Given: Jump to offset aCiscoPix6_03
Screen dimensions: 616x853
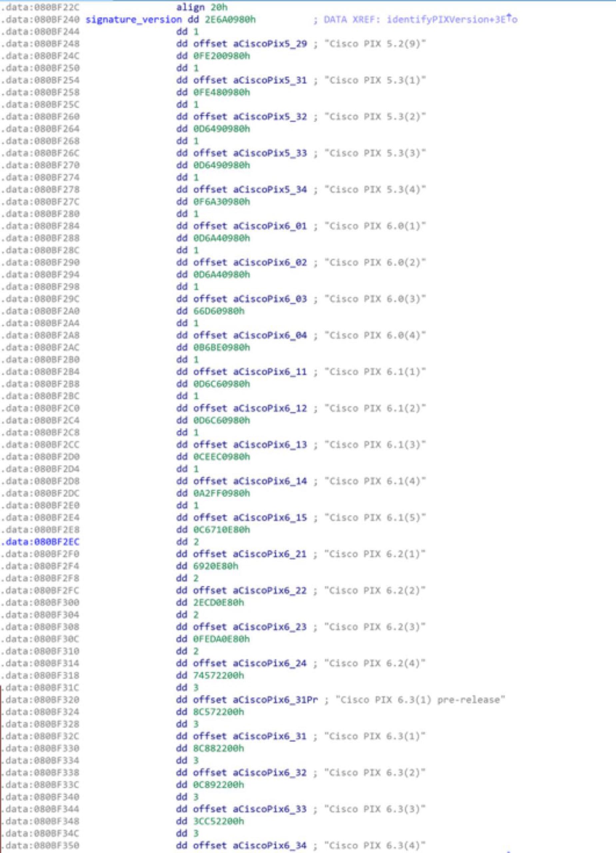Looking at the screenshot, I should (270, 299).
